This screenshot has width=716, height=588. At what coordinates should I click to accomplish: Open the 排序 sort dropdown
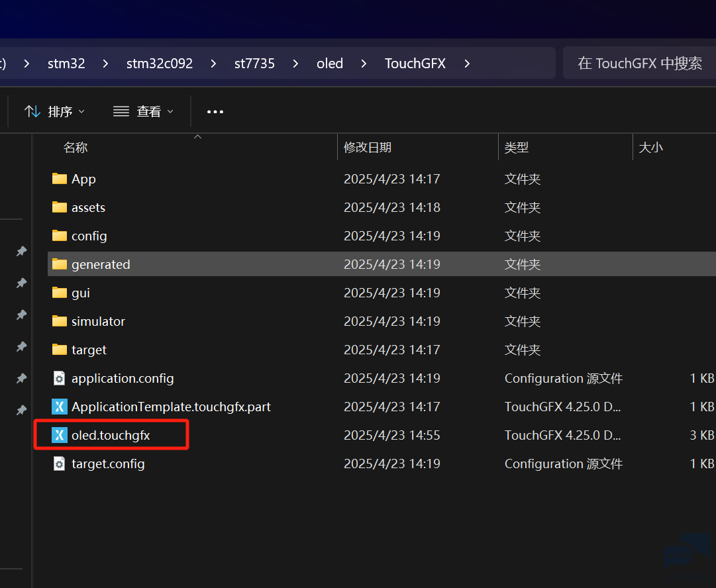(x=55, y=111)
